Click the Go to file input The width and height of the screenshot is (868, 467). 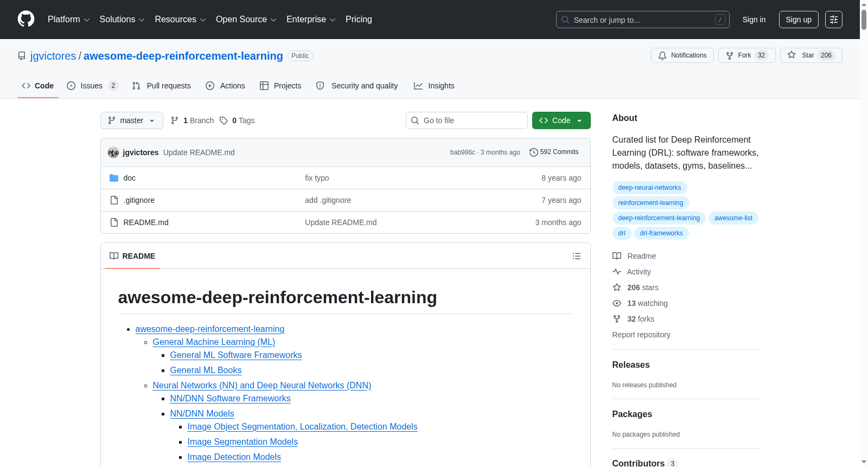(467, 120)
